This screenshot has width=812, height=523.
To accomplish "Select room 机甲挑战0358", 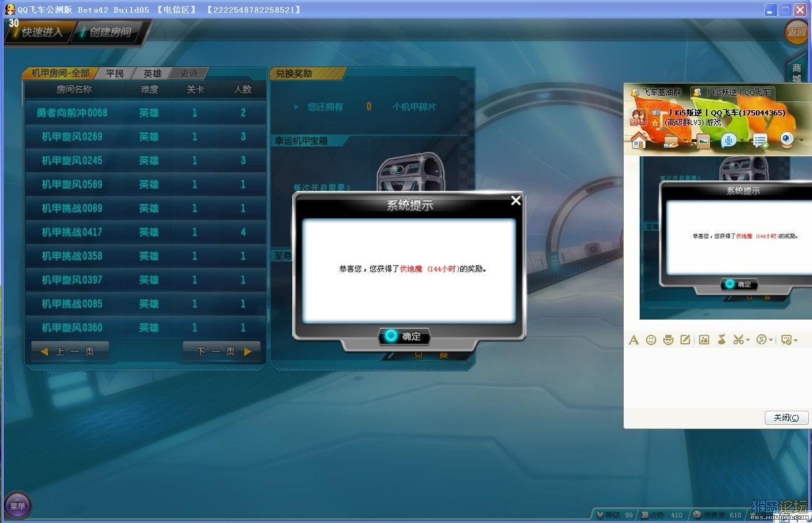I will click(x=146, y=256).
